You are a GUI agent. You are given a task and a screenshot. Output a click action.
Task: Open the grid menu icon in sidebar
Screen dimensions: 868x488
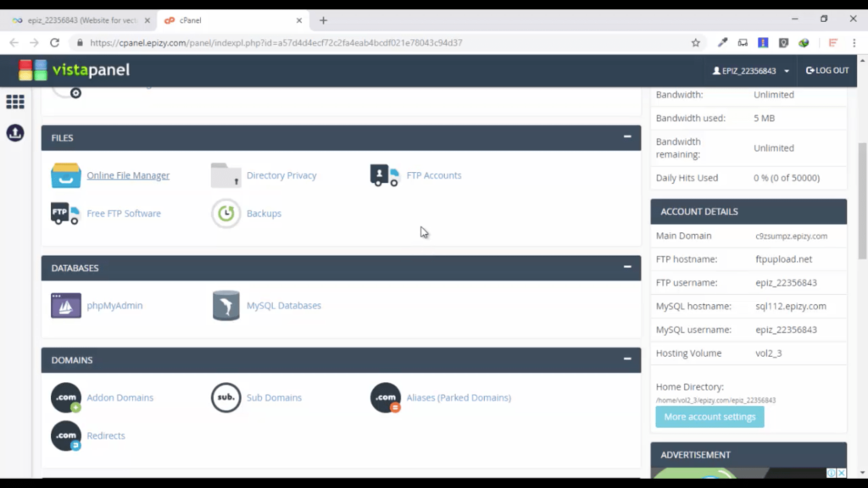15,102
